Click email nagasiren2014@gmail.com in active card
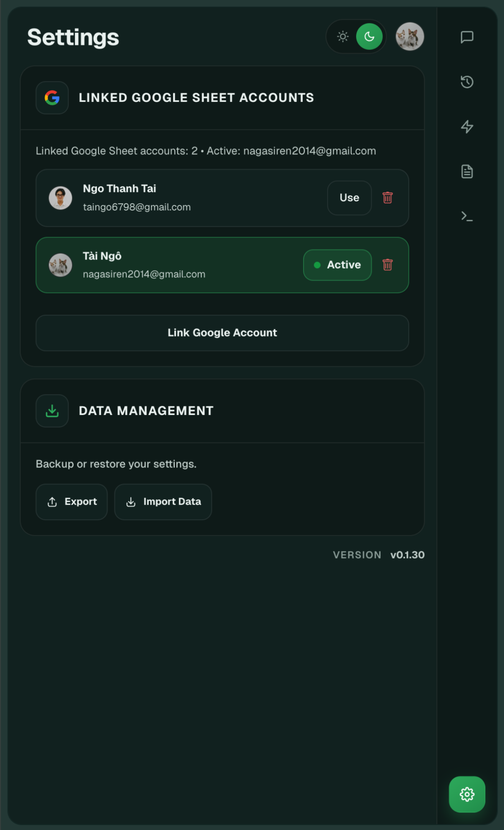504x830 pixels. coord(144,274)
